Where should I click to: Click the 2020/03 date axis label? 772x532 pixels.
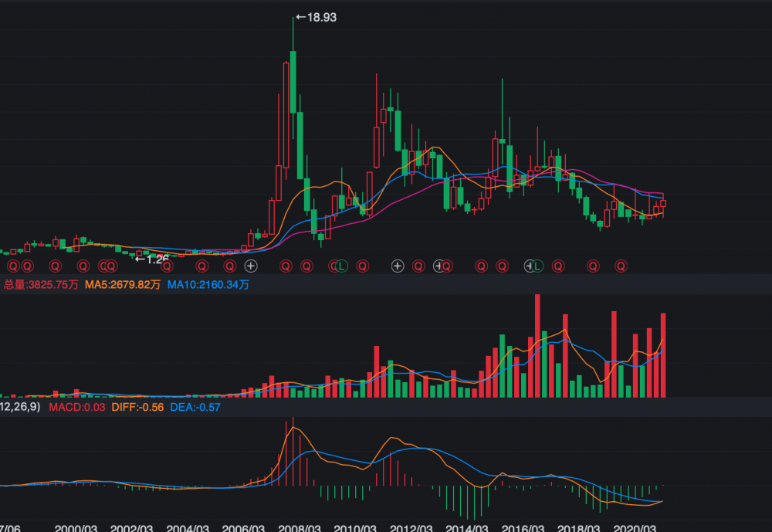pyautogui.click(x=635, y=528)
